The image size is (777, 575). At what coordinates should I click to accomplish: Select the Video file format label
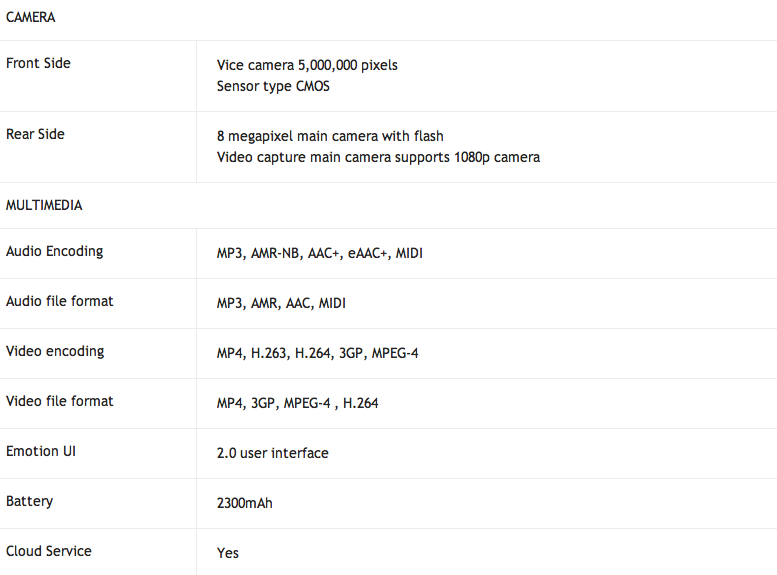(59, 402)
